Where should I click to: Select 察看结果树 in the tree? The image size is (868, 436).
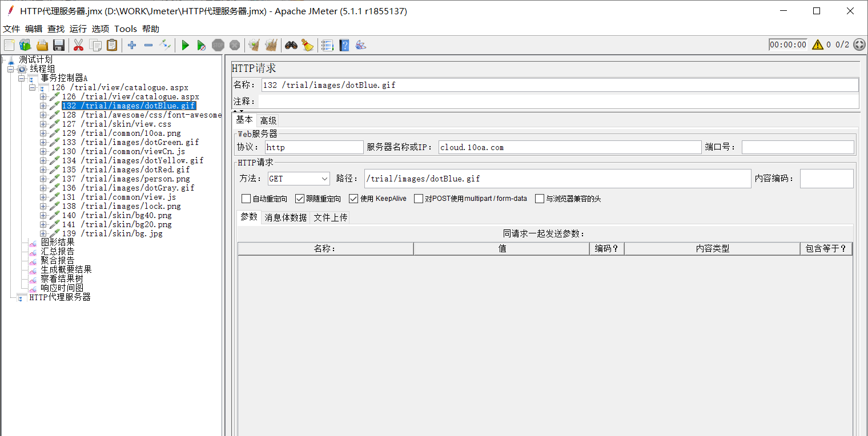(62, 278)
